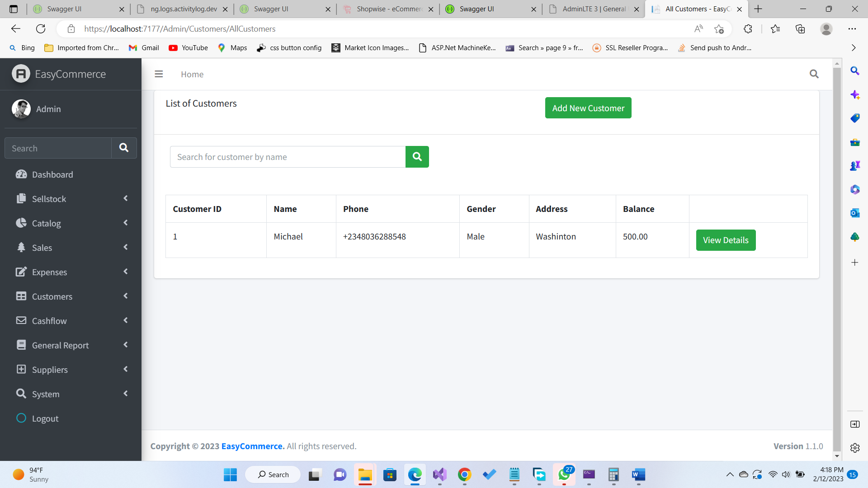Click the customer name search field
The image size is (868, 488).
pyautogui.click(x=288, y=157)
